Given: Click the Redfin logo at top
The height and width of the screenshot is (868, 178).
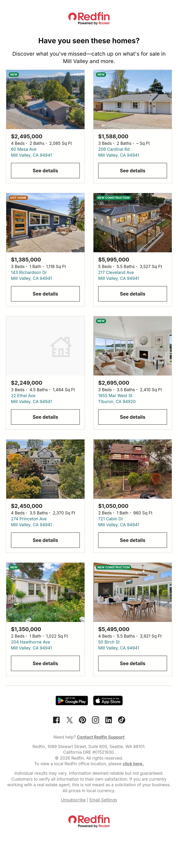Looking at the screenshot, I should tap(89, 19).
